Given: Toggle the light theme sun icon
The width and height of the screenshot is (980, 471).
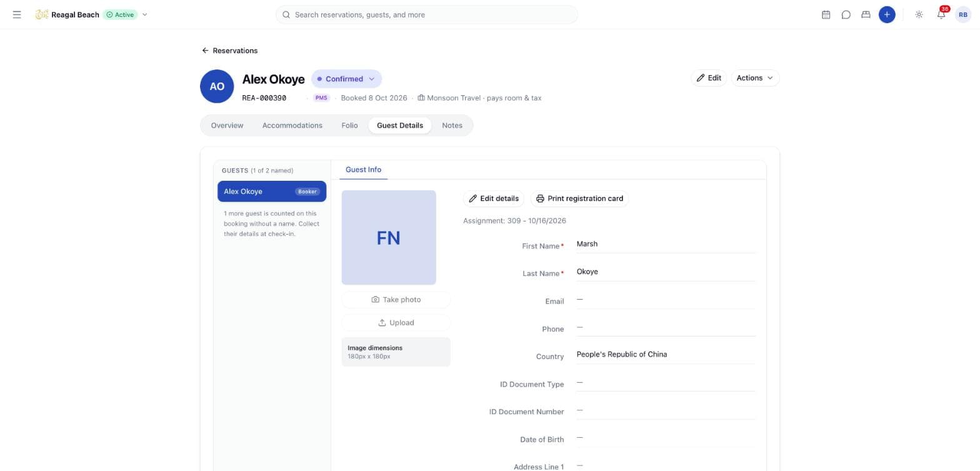Looking at the screenshot, I should pyautogui.click(x=919, y=14).
